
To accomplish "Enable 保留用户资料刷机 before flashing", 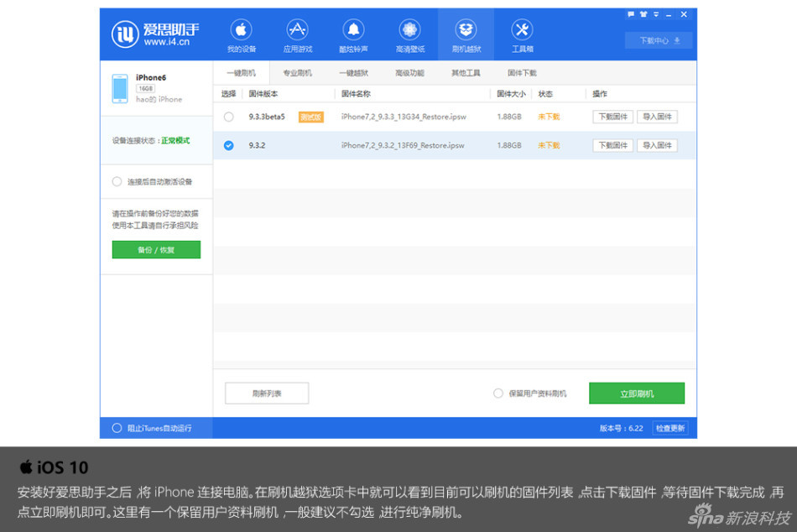I will point(498,393).
